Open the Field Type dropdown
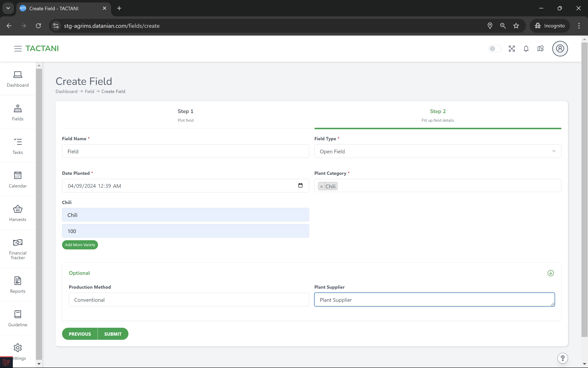 pyautogui.click(x=438, y=151)
